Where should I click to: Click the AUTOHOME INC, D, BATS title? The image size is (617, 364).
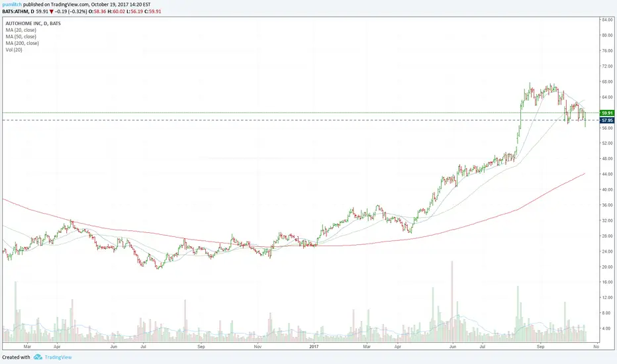[x=33, y=23]
